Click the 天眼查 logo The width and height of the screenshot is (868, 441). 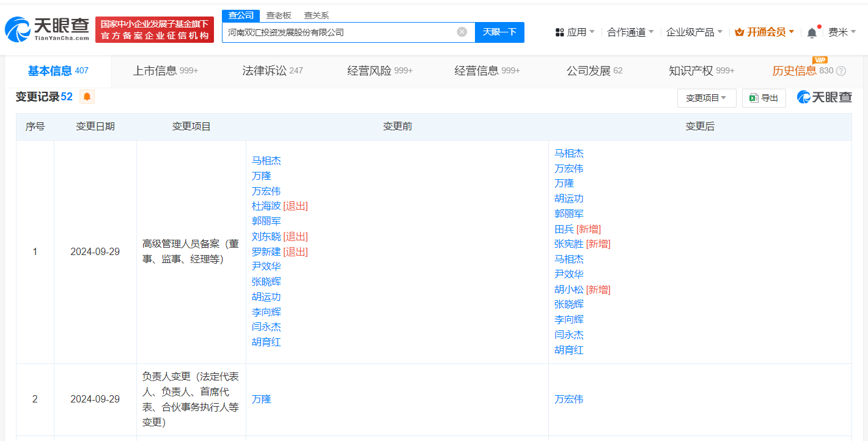pyautogui.click(x=47, y=29)
